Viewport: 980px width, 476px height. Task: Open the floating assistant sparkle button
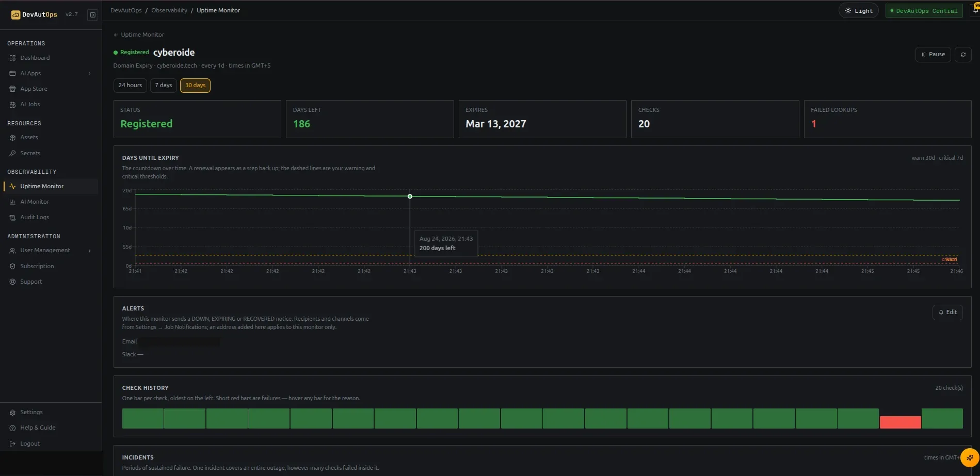pyautogui.click(x=970, y=457)
